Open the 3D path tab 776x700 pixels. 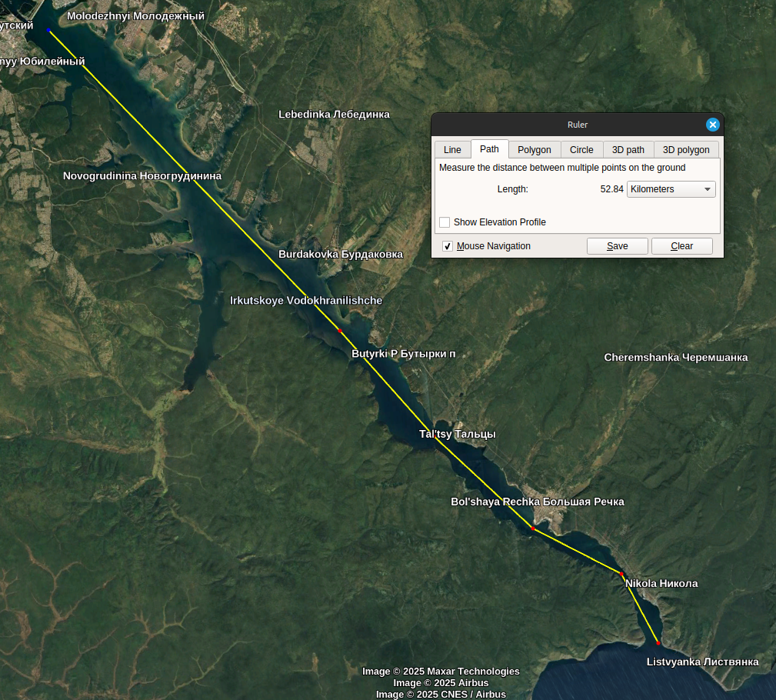pyautogui.click(x=628, y=149)
